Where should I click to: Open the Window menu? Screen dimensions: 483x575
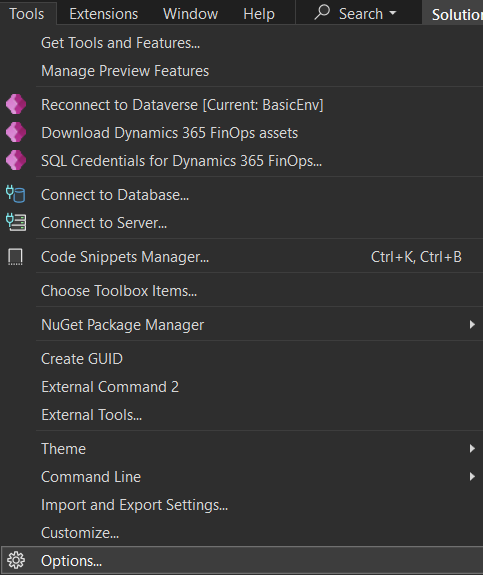click(190, 14)
